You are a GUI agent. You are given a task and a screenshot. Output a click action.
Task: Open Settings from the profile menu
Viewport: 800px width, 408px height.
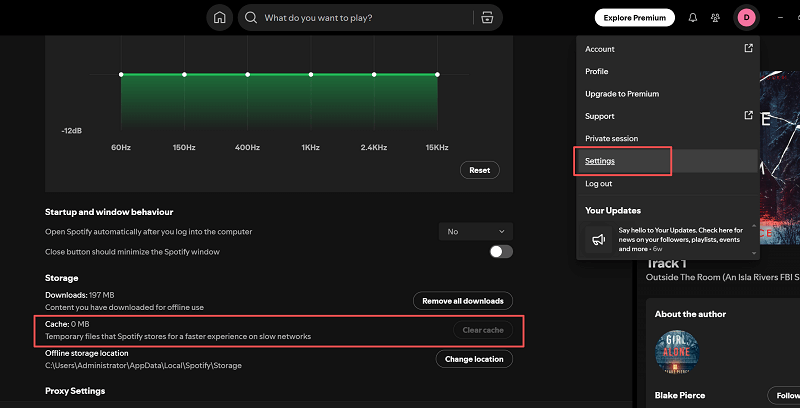point(668,161)
